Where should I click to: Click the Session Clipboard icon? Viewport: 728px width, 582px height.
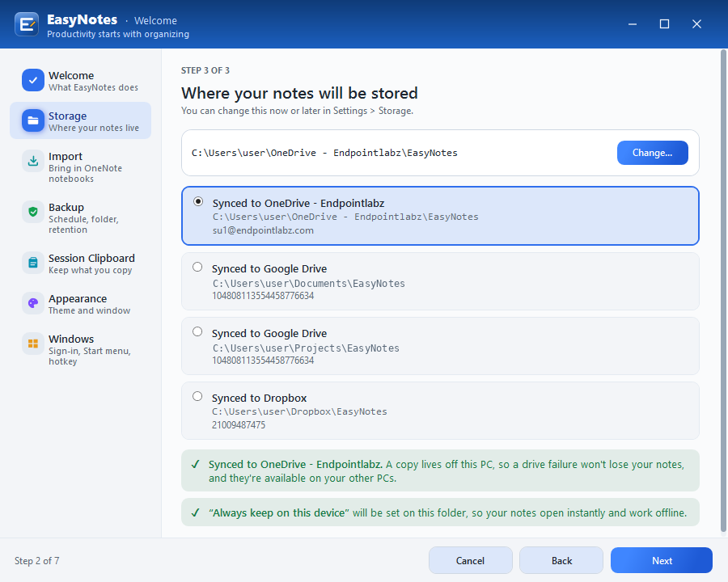point(33,263)
